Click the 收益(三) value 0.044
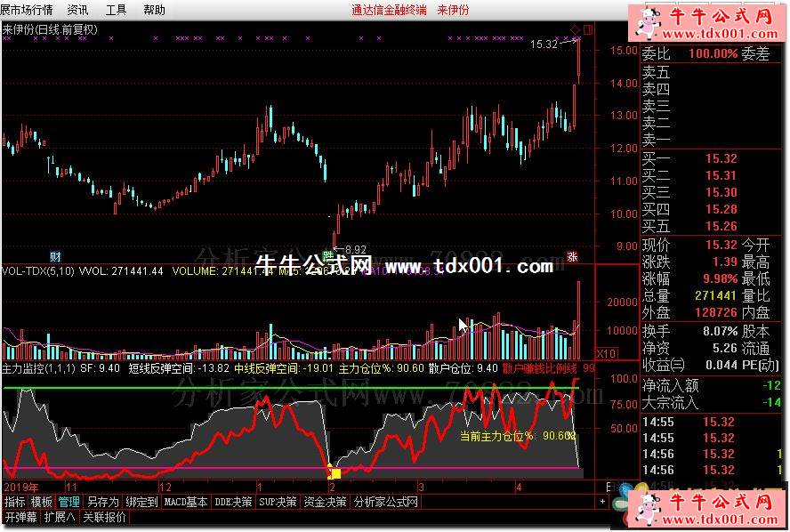Image resolution: width=790 pixels, height=532 pixels. 721,365
